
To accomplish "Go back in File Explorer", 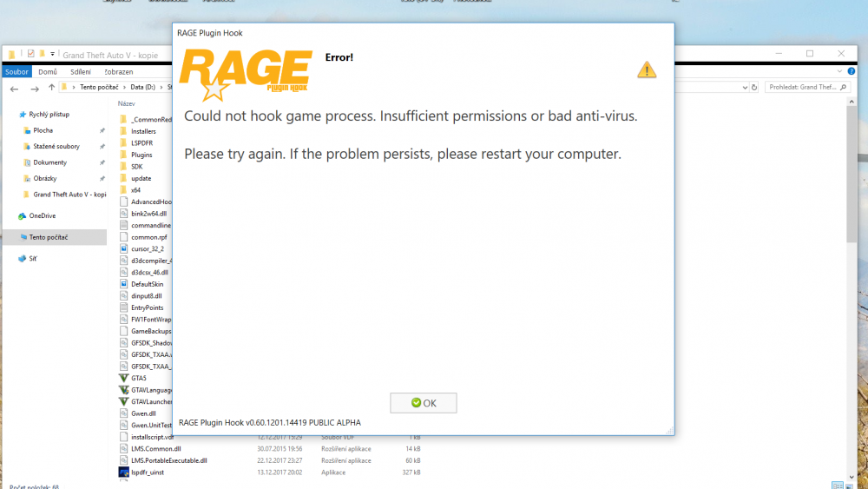I will (15, 88).
